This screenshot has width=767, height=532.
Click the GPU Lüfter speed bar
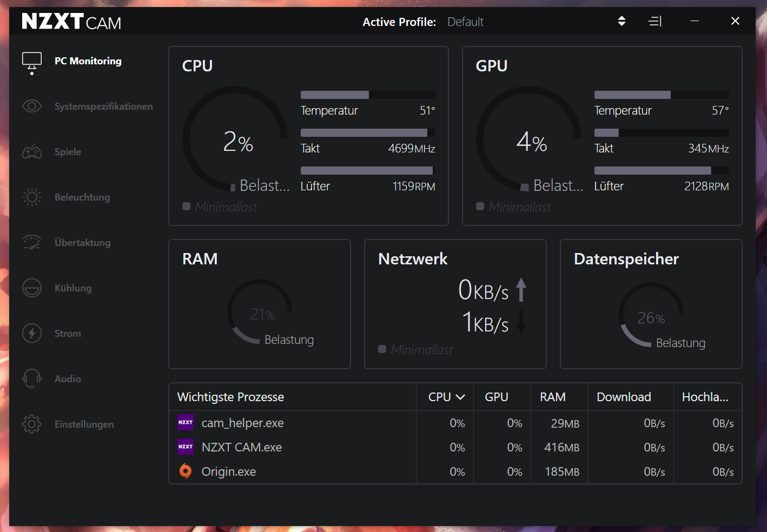click(662, 170)
